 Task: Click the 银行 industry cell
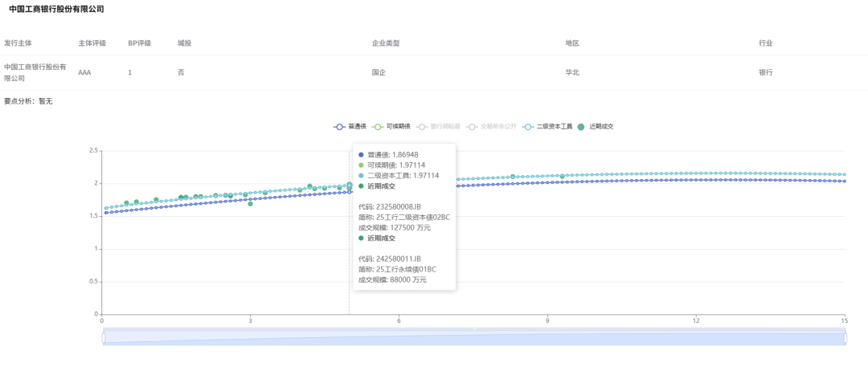766,72
